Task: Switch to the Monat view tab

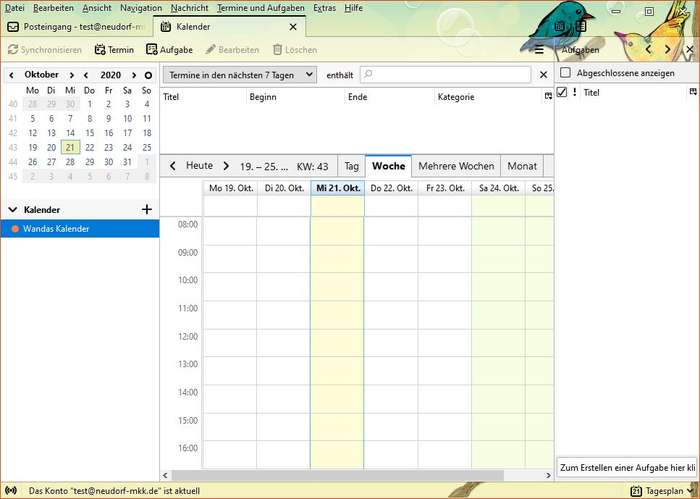Action: click(522, 166)
